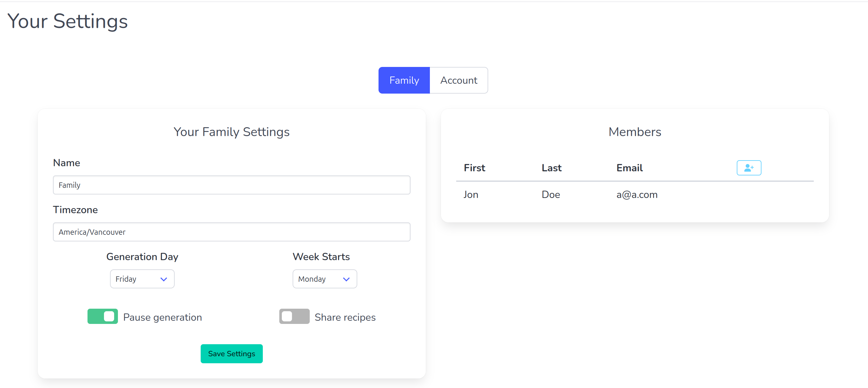Enable the Share recipes switch

pyautogui.click(x=294, y=316)
